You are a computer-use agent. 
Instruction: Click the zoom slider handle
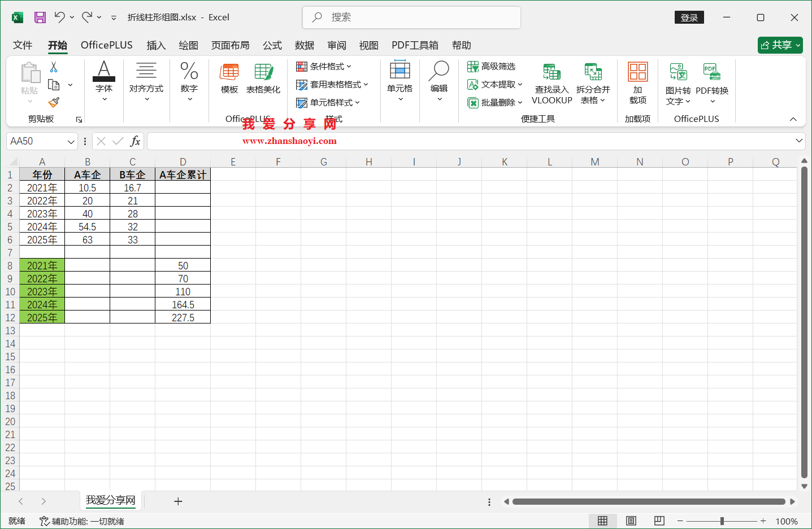tap(722, 521)
